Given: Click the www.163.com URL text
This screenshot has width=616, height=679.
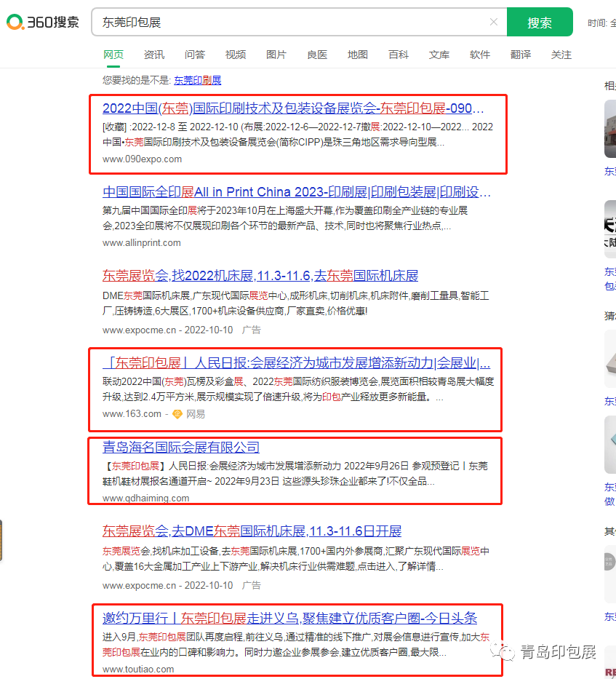Looking at the screenshot, I should click(x=132, y=414).
